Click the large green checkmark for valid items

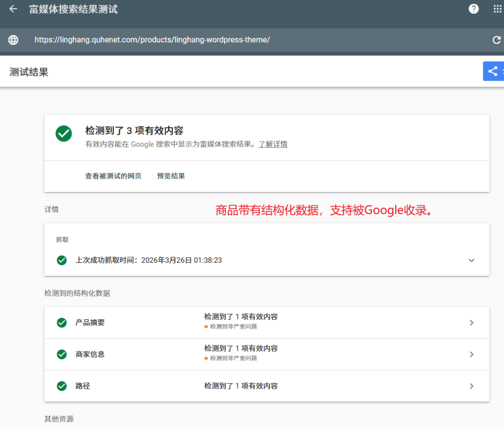click(63, 134)
